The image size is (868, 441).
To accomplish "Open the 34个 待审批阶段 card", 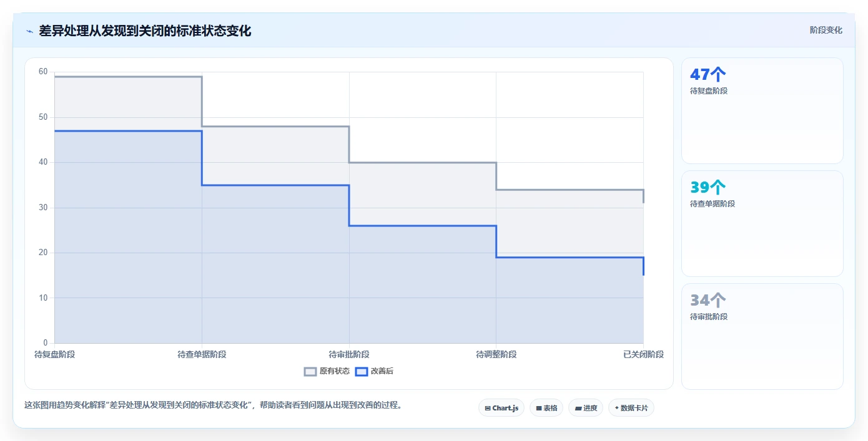I will click(x=762, y=337).
